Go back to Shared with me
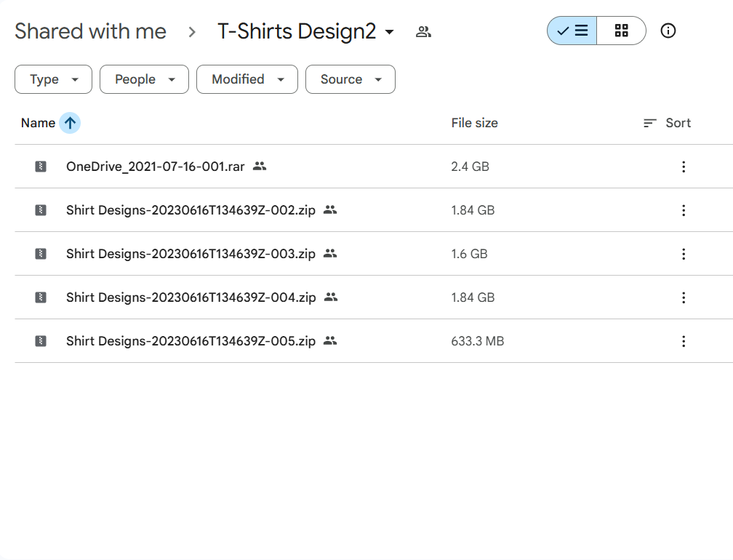The width and height of the screenshot is (733, 560). tap(90, 32)
